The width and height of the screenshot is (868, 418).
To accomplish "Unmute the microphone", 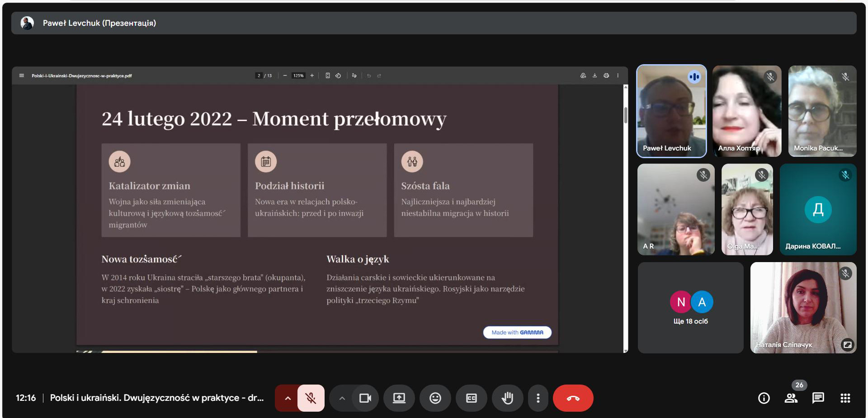I will 311,398.
